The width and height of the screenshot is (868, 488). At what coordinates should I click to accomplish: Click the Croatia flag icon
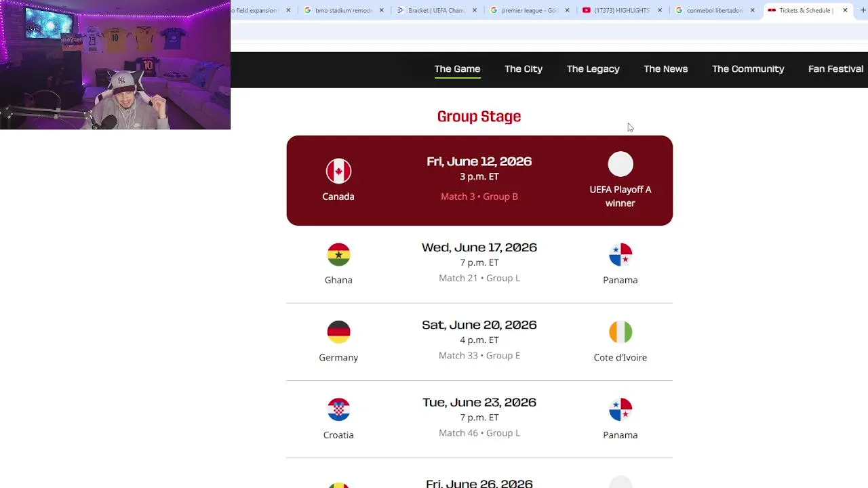coord(338,409)
